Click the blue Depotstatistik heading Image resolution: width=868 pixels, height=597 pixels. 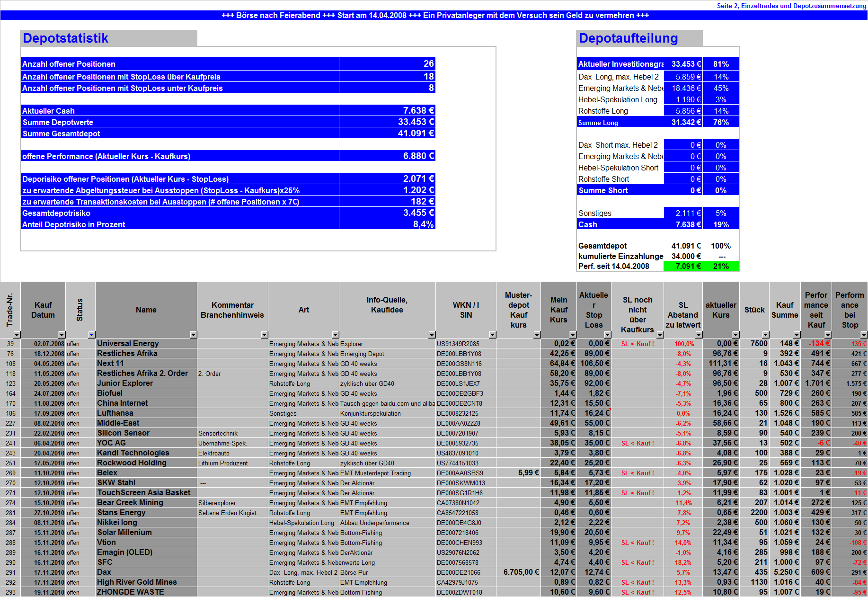(66, 38)
